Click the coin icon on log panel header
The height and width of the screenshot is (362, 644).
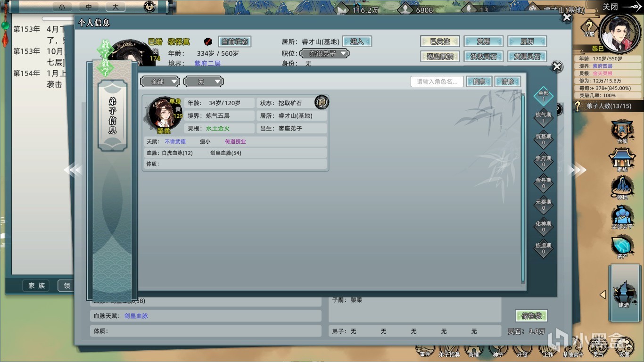[x=149, y=7]
